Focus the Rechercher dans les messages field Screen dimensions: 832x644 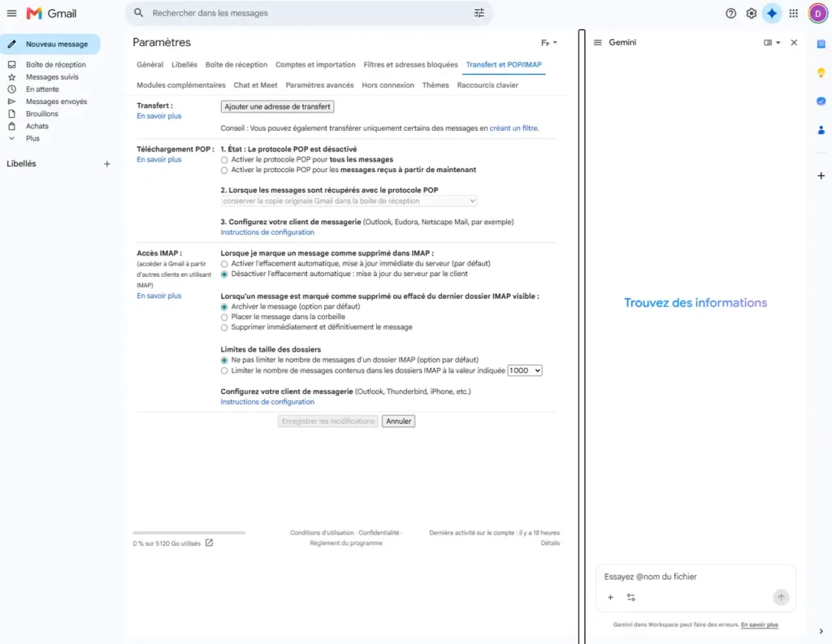(308, 13)
